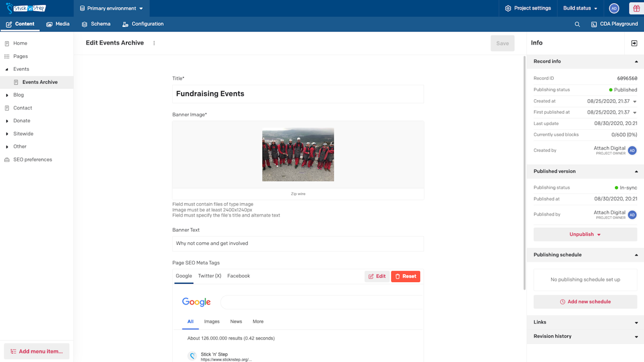Select the All results tab in preview
This screenshot has width=644, height=362.
coord(190,322)
